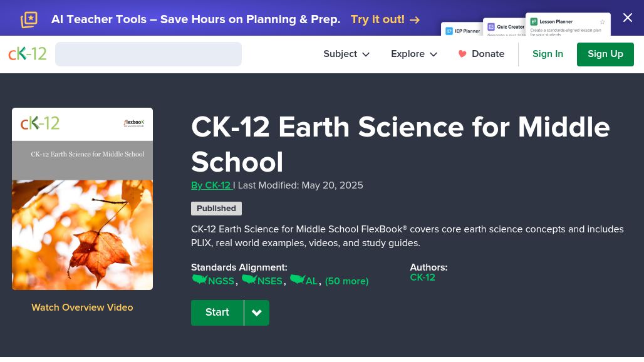This screenshot has height=362, width=644.
Task: Click Watch Overview Video
Action: pyautogui.click(x=82, y=308)
